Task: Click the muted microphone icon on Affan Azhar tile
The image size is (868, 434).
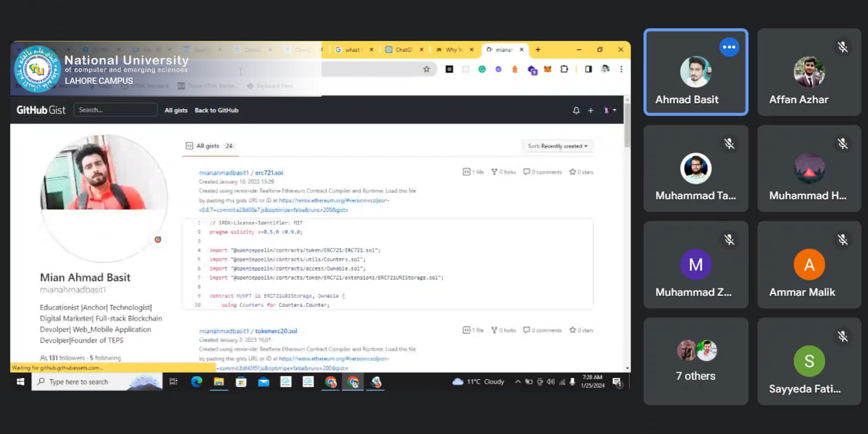Action: 843,47
